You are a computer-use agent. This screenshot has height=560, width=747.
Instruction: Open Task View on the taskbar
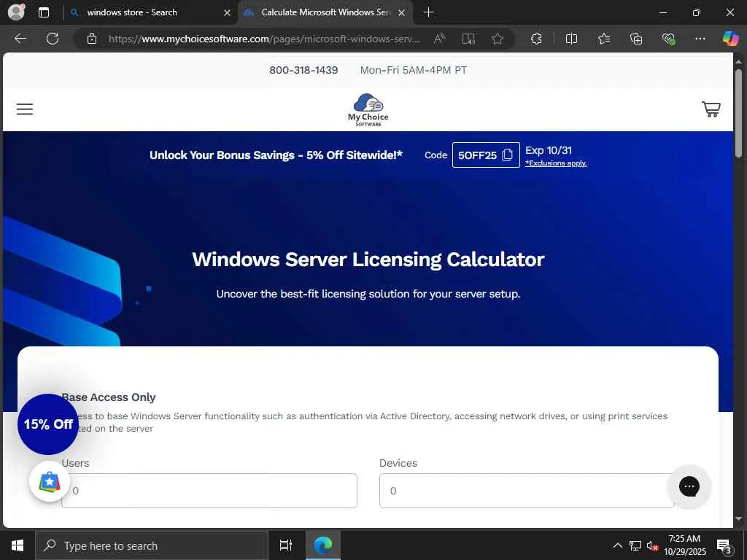tap(286, 545)
